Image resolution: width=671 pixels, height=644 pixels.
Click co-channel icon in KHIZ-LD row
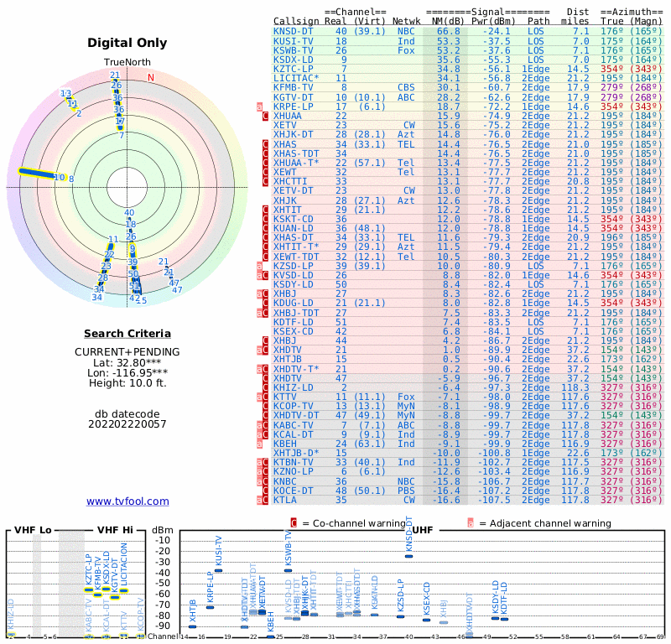pos(265,387)
